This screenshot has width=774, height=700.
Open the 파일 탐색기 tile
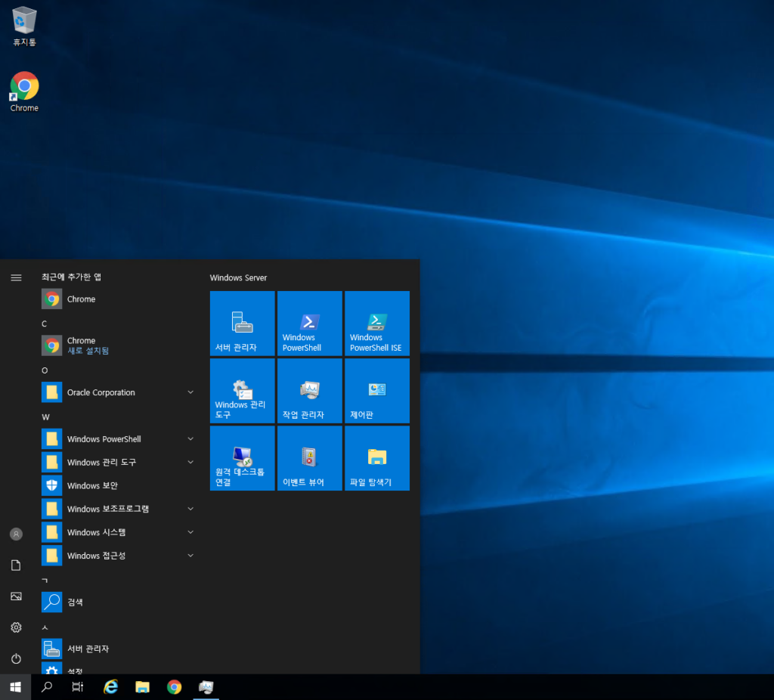coord(377,458)
